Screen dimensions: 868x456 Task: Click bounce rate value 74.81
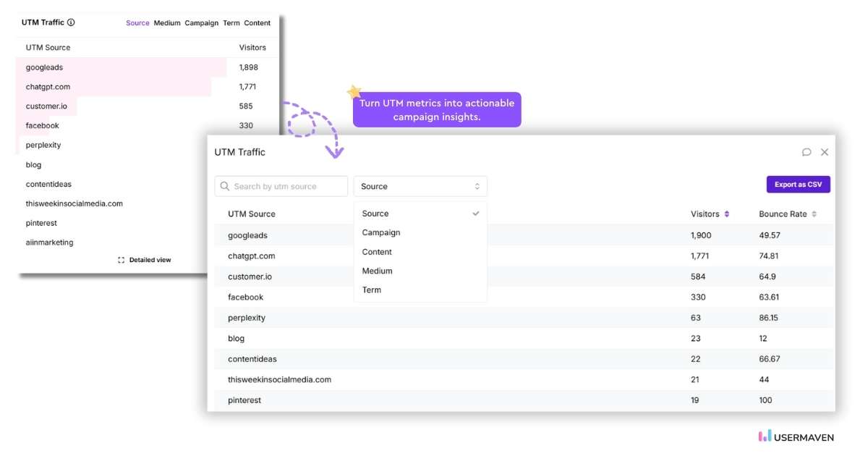point(769,256)
